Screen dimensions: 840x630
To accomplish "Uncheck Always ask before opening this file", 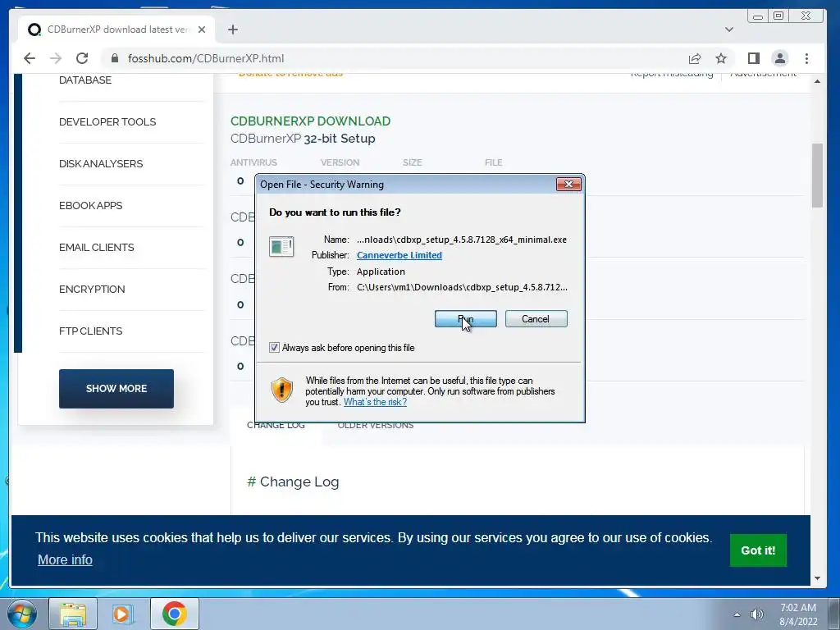I will point(274,348).
